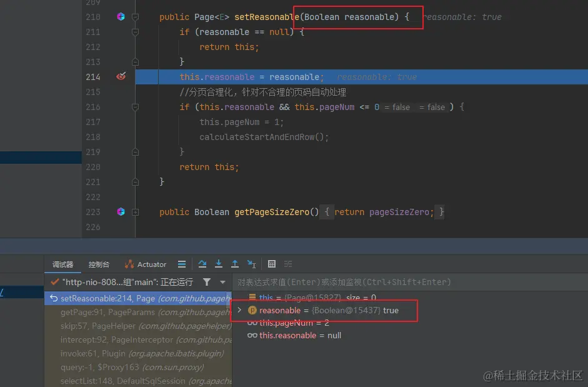Viewport: 588px width, 387px height.
Task: Click fold end marker on line 221
Action: tap(136, 182)
